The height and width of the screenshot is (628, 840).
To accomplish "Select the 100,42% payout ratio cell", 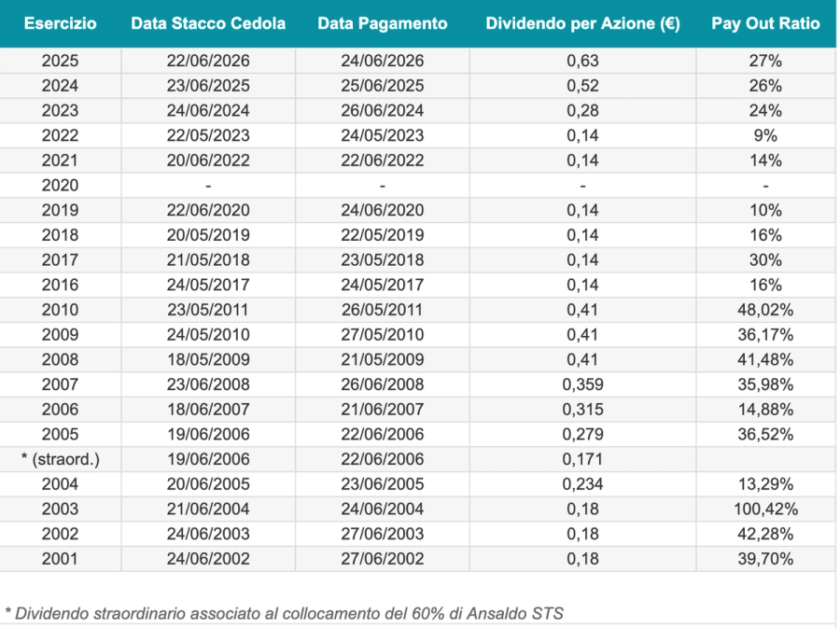I will 765,509.
